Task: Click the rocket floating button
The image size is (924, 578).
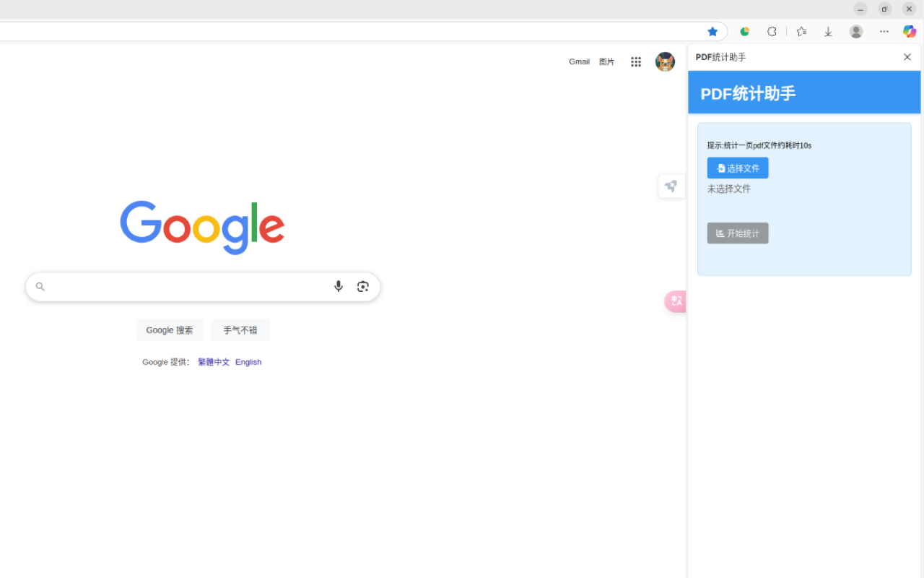Action: pos(671,186)
